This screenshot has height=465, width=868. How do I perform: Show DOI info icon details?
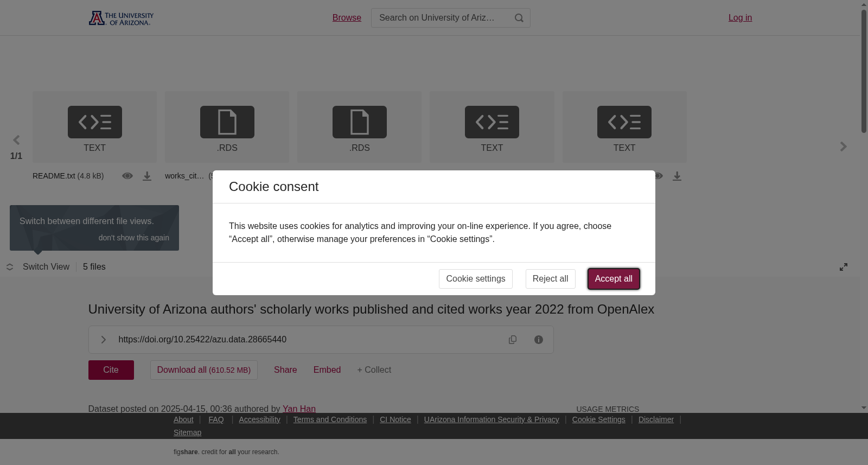click(x=539, y=340)
